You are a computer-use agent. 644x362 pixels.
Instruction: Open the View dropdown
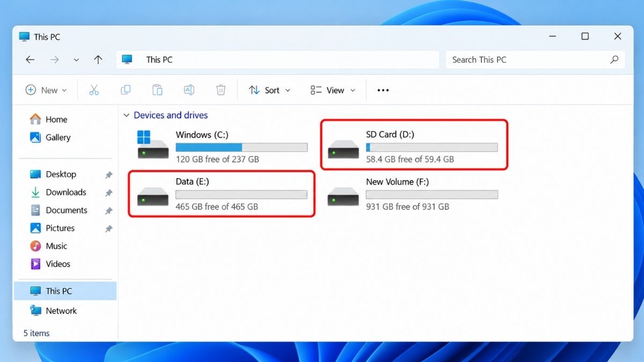click(x=333, y=90)
